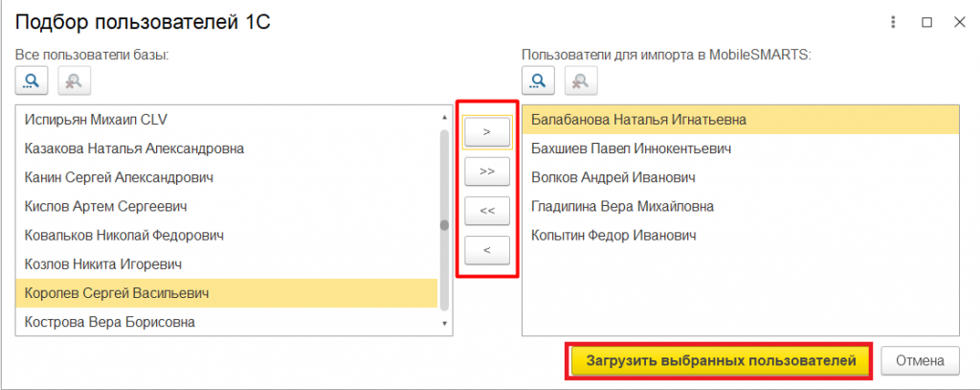Open the three-dot window menu
Screen dimensions: 980x390
[893, 23]
